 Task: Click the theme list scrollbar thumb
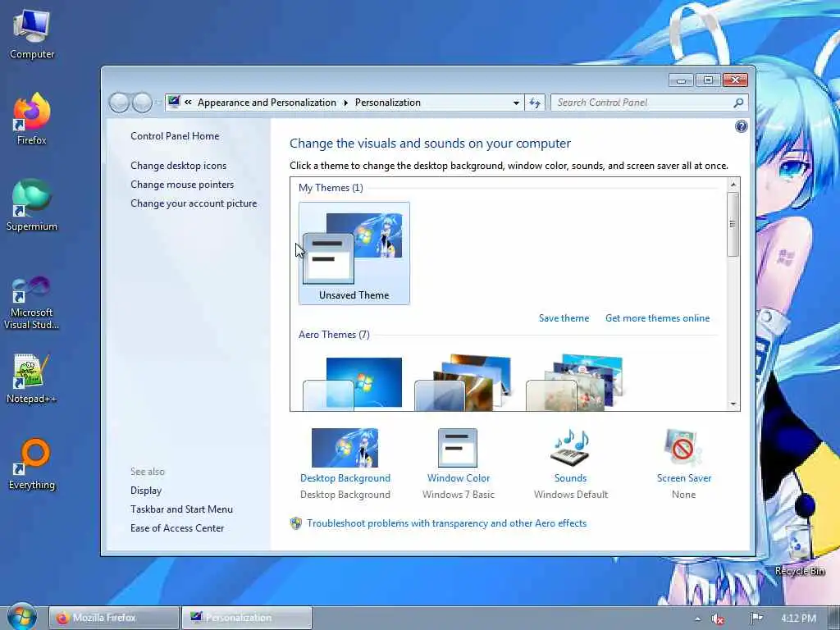[x=733, y=224]
